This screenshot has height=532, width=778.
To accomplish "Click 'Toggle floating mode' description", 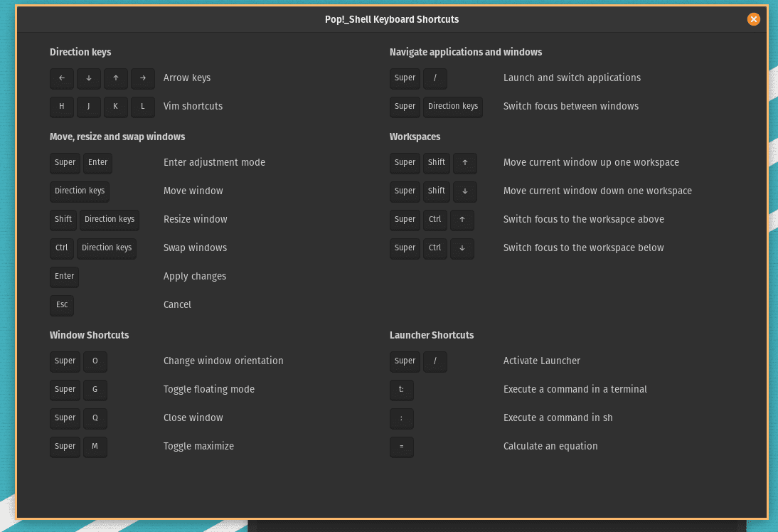I will click(209, 390).
